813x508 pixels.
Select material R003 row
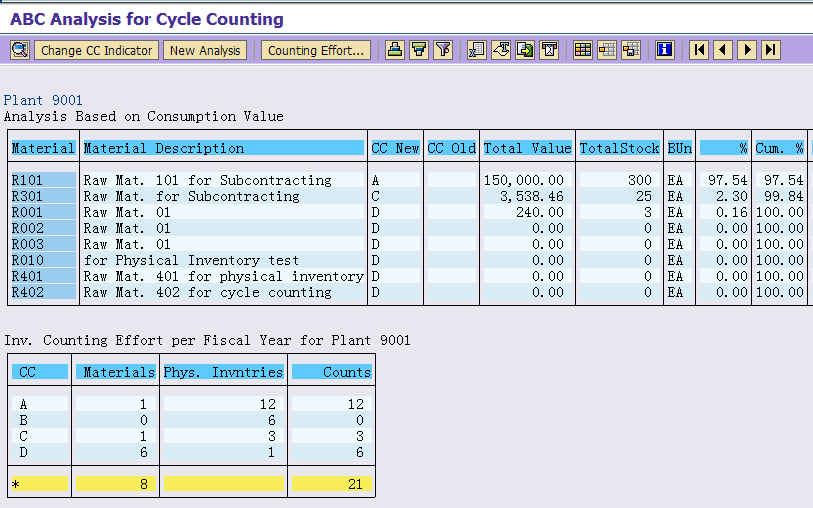point(44,244)
